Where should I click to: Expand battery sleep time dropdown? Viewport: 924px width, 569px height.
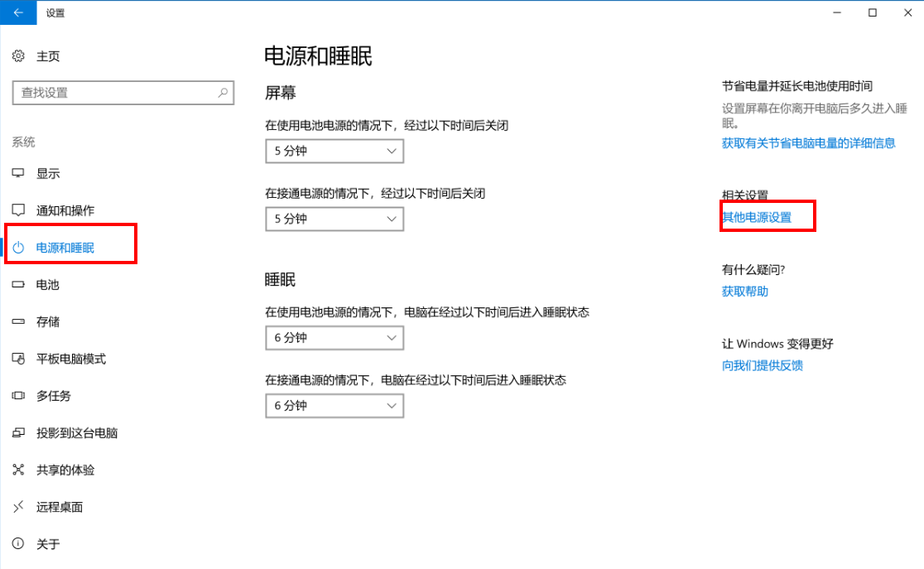tap(334, 338)
